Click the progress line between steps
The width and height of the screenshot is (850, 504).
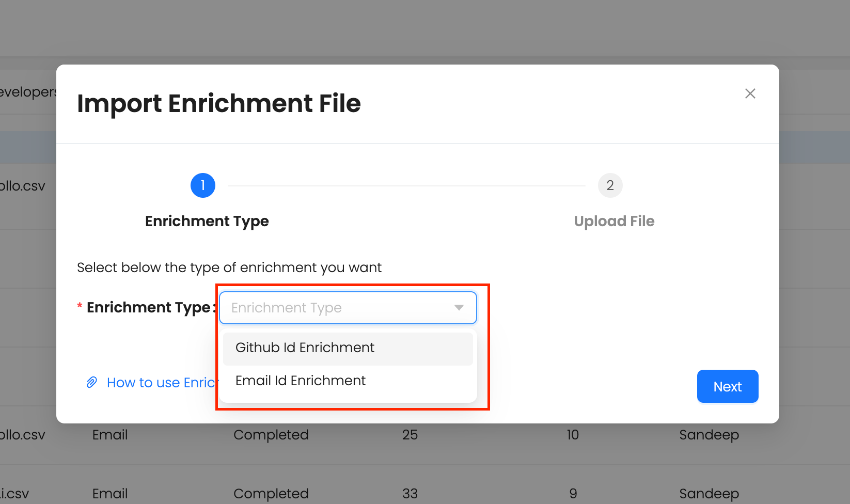click(x=406, y=185)
